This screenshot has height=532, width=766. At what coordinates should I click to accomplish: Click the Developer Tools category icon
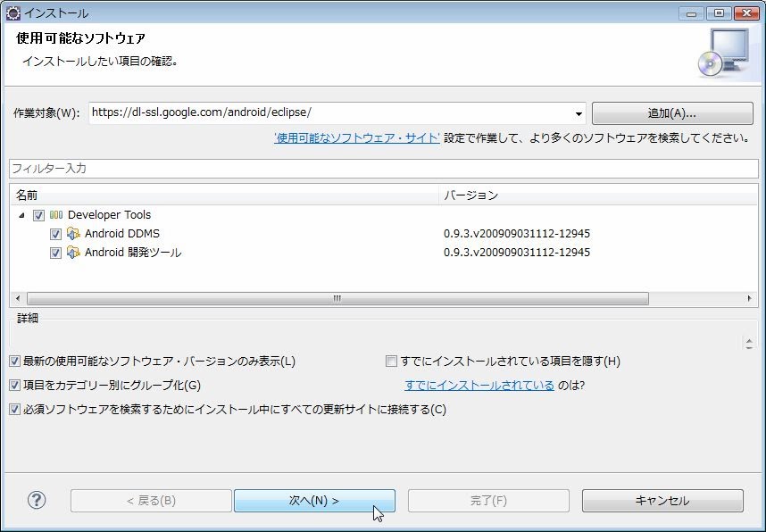pos(56,215)
